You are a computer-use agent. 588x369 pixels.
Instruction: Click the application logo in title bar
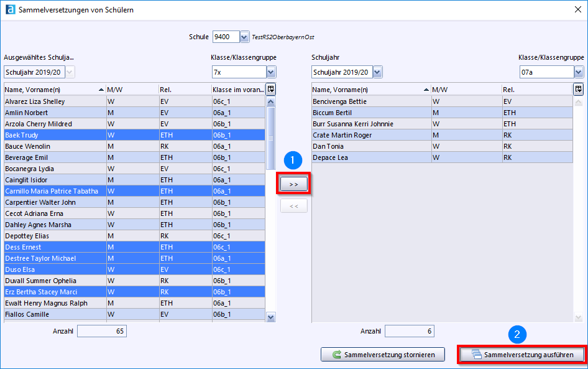pyautogui.click(x=9, y=10)
